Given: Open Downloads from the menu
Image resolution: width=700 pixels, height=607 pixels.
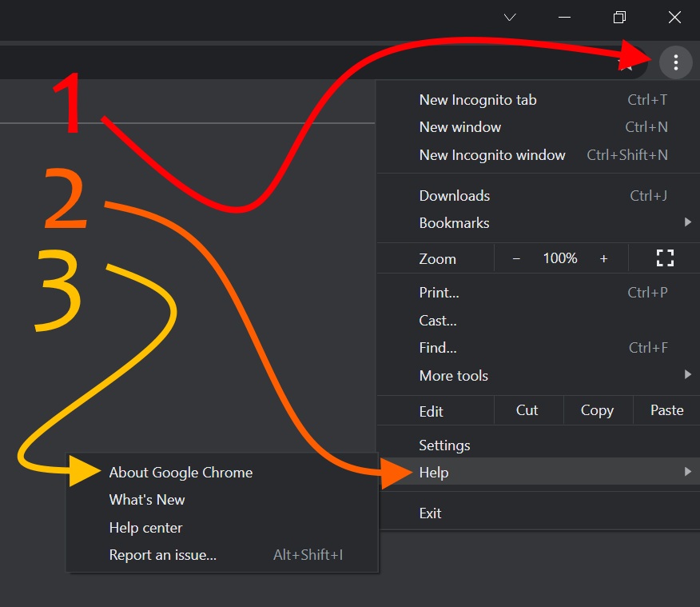Looking at the screenshot, I should 539,196.
